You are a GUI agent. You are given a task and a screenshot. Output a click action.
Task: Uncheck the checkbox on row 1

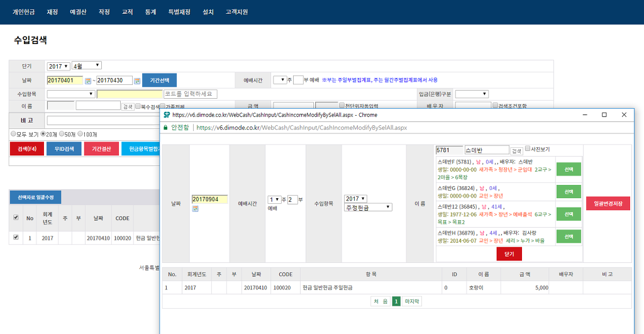click(x=16, y=238)
